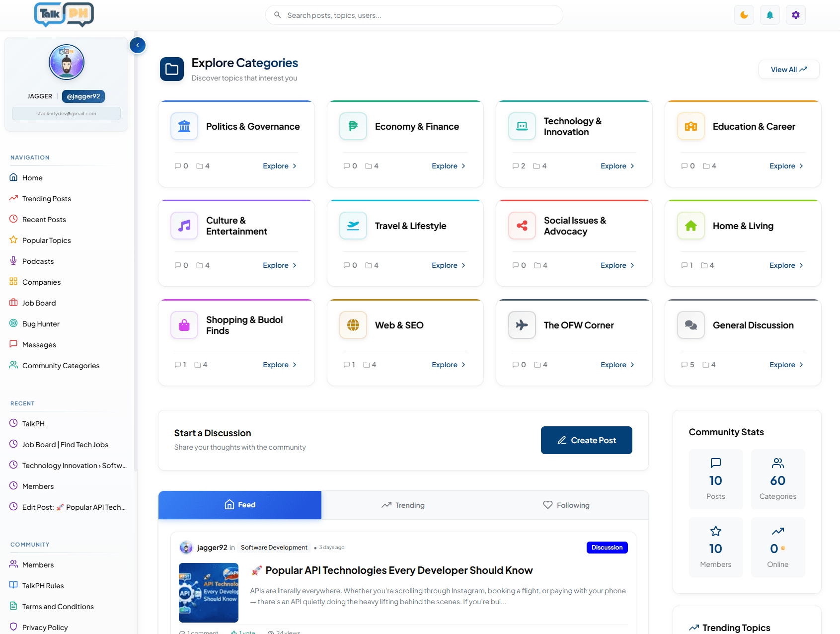Image resolution: width=840 pixels, height=634 pixels.
Task: Click the @jagger92 username badge
Action: 83,96
